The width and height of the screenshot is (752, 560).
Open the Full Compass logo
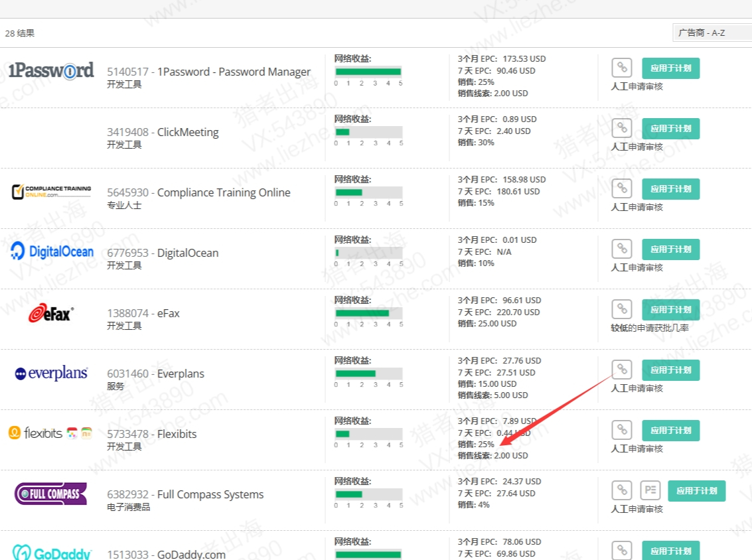[x=51, y=494]
